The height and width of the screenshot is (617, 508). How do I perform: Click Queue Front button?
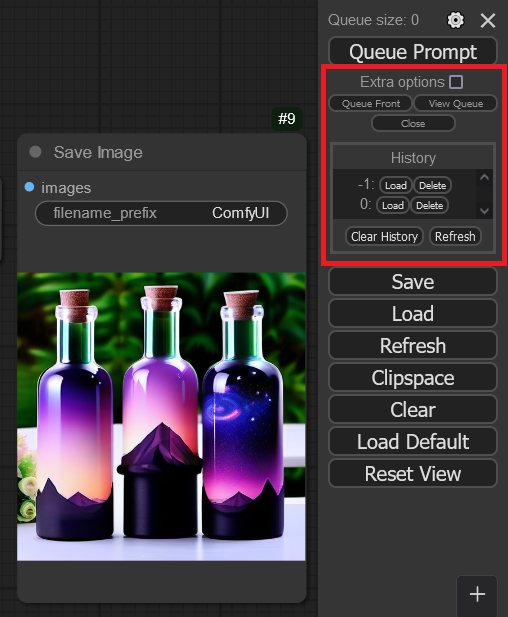[371, 103]
